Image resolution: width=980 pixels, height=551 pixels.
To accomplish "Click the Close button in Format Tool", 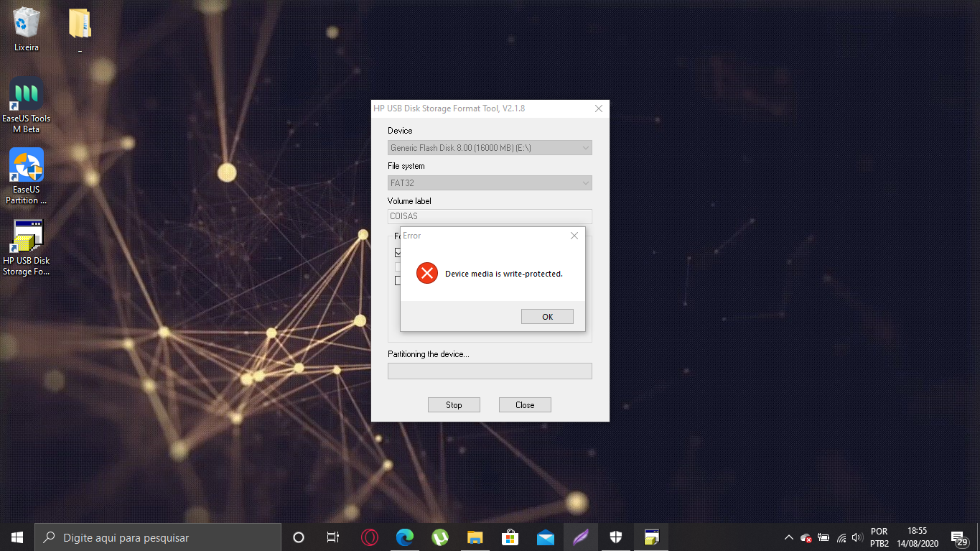I will 525,405.
